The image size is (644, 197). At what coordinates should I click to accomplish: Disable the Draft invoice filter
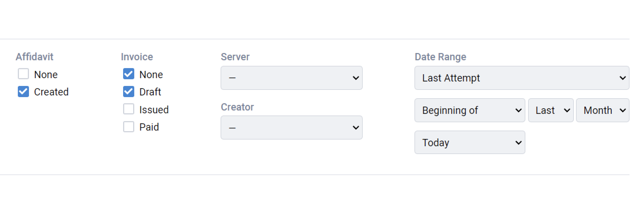(x=128, y=92)
